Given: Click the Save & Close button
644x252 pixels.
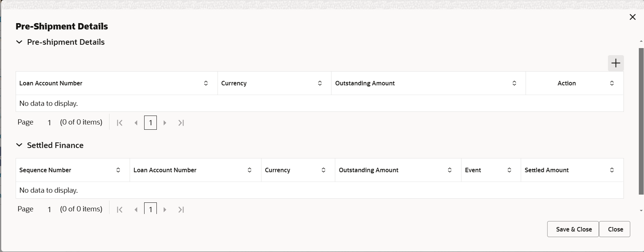Looking at the screenshot, I should pyautogui.click(x=573, y=229).
